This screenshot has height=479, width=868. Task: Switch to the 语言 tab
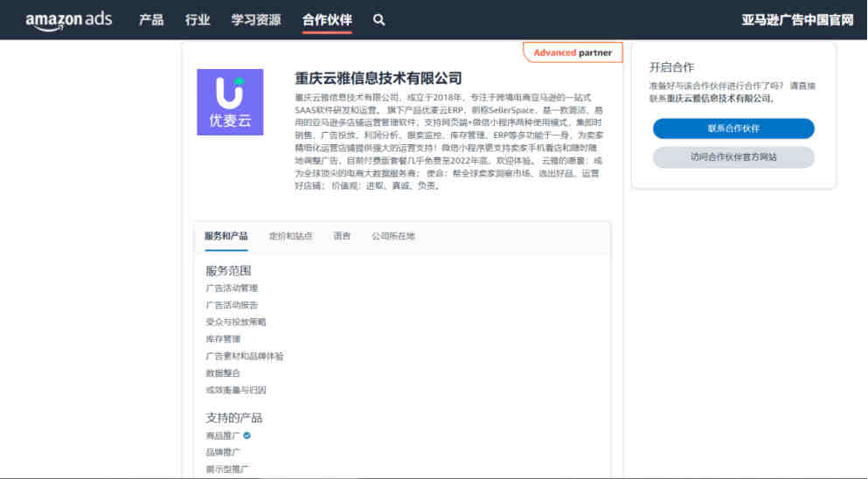point(342,237)
